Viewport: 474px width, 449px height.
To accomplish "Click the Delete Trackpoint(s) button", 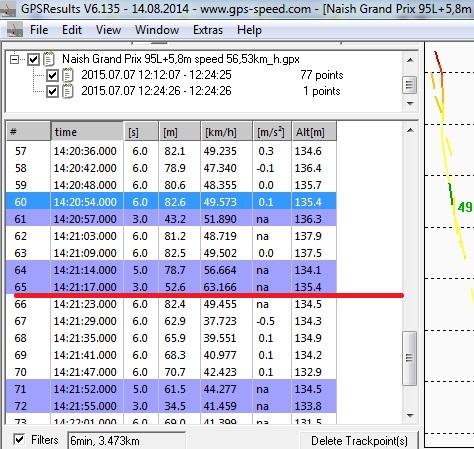I will tap(359, 441).
